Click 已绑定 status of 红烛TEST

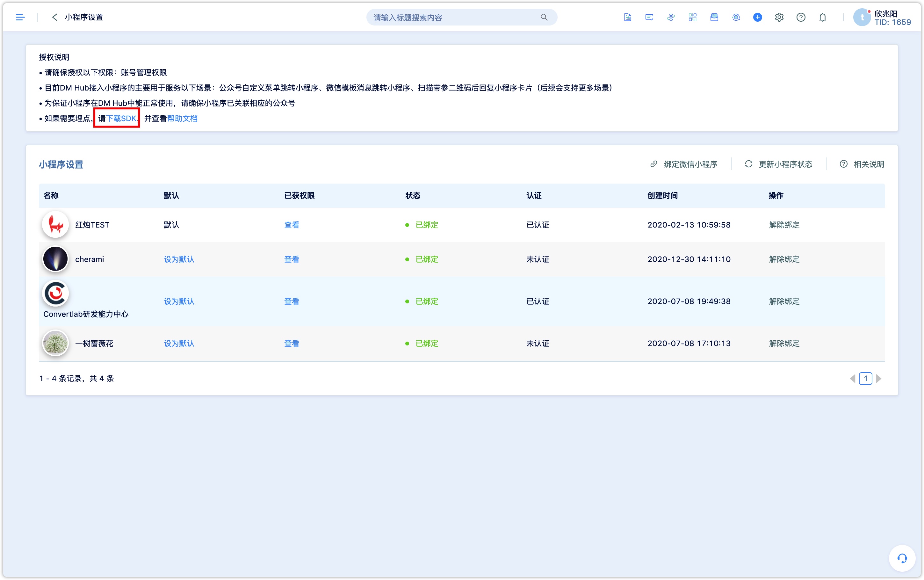point(427,225)
